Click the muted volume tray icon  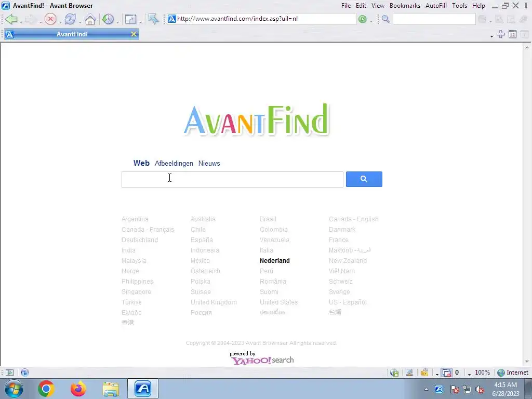pos(480,390)
